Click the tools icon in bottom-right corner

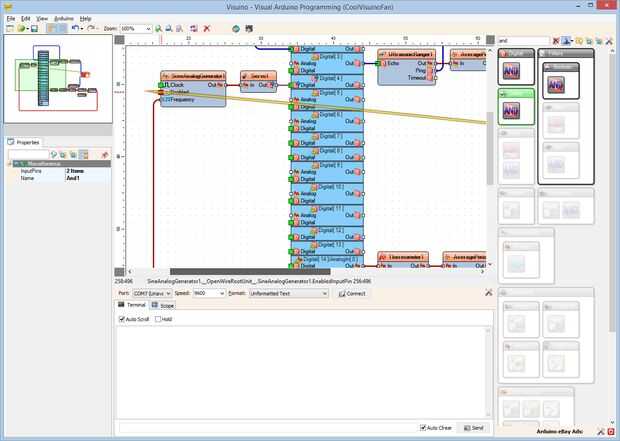coord(601,432)
